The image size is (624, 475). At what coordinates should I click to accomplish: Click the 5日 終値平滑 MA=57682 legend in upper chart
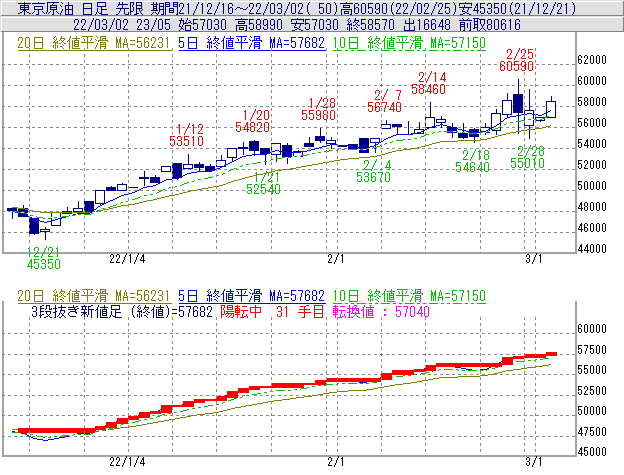point(252,43)
